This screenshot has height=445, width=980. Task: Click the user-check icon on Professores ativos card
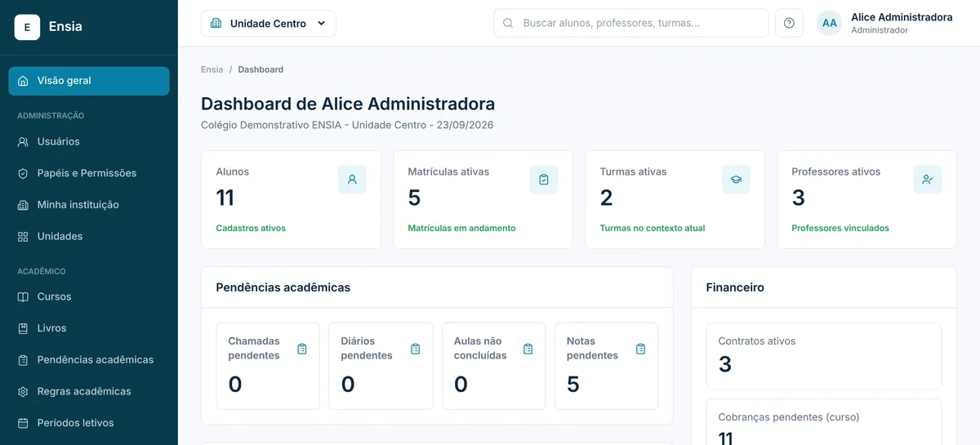[928, 180]
